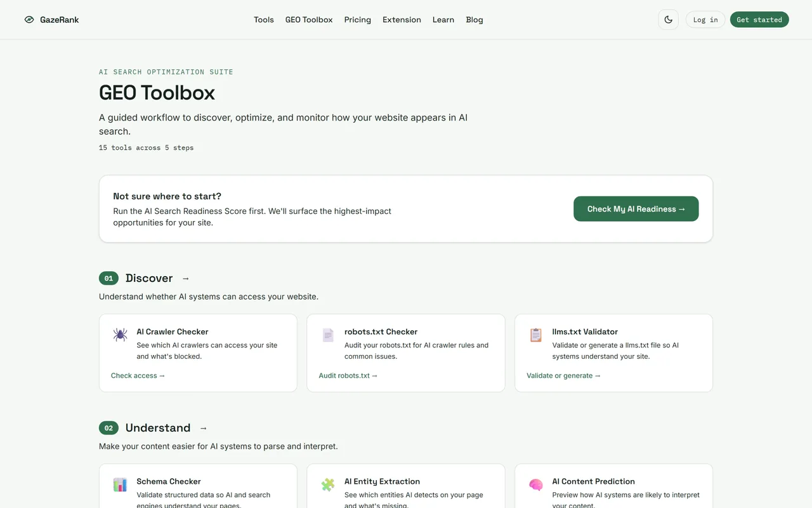Image resolution: width=812 pixels, height=508 pixels.
Task: Open the AI Crawler Checker title
Action: (x=173, y=331)
